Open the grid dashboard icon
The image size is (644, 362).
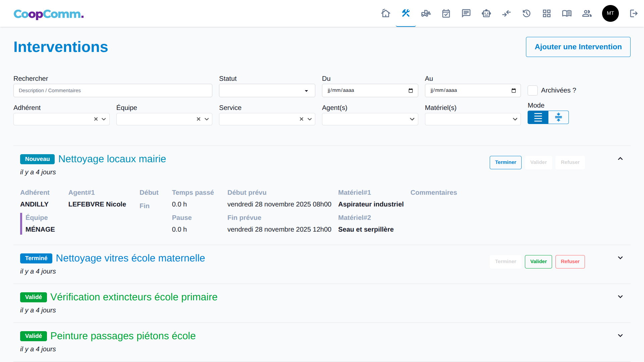tap(547, 13)
